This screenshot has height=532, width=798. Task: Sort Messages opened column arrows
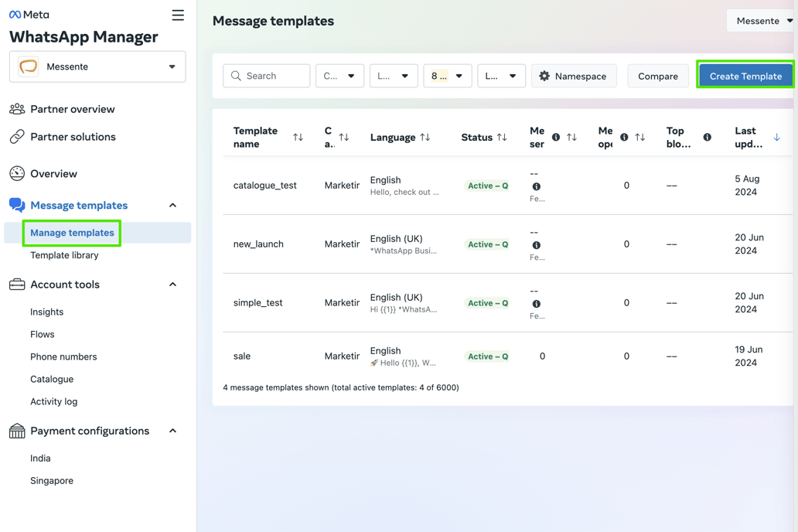click(639, 138)
